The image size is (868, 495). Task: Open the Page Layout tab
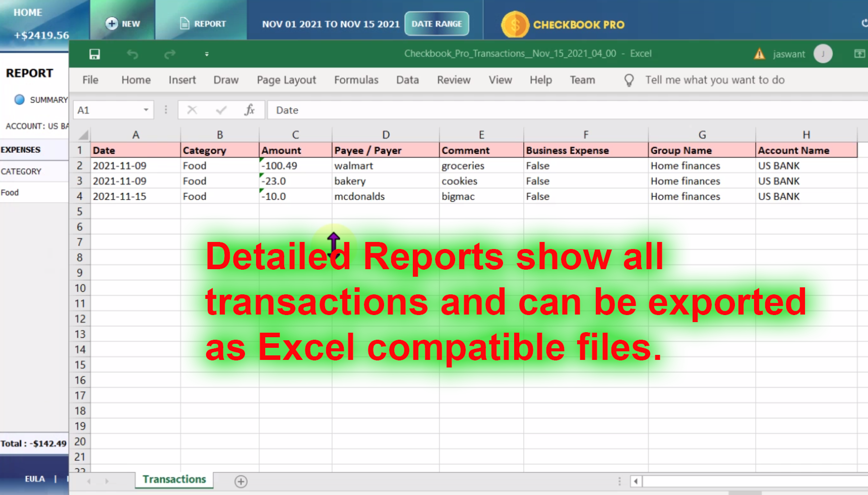(286, 80)
